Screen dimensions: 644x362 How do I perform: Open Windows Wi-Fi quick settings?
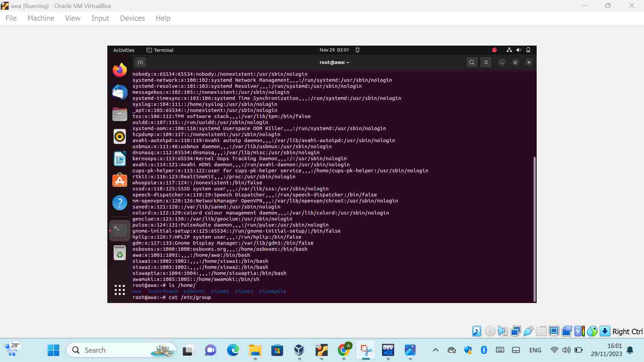(554, 350)
